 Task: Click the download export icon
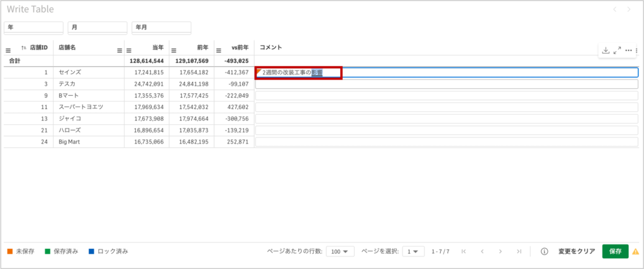point(606,50)
